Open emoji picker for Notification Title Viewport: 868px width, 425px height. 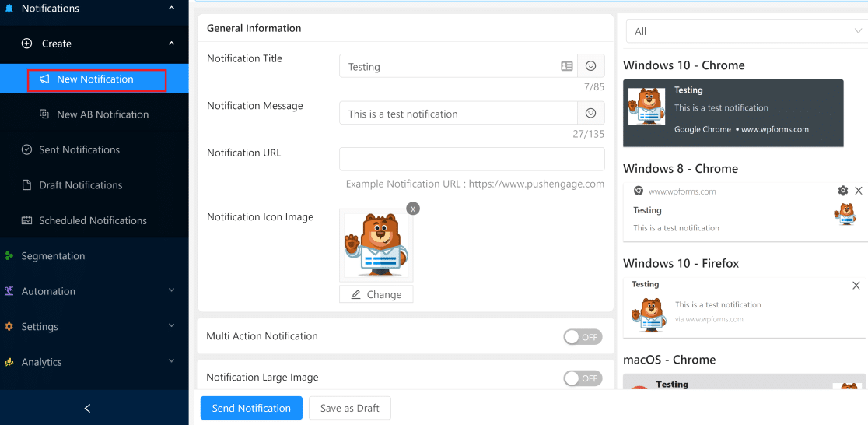tap(591, 66)
